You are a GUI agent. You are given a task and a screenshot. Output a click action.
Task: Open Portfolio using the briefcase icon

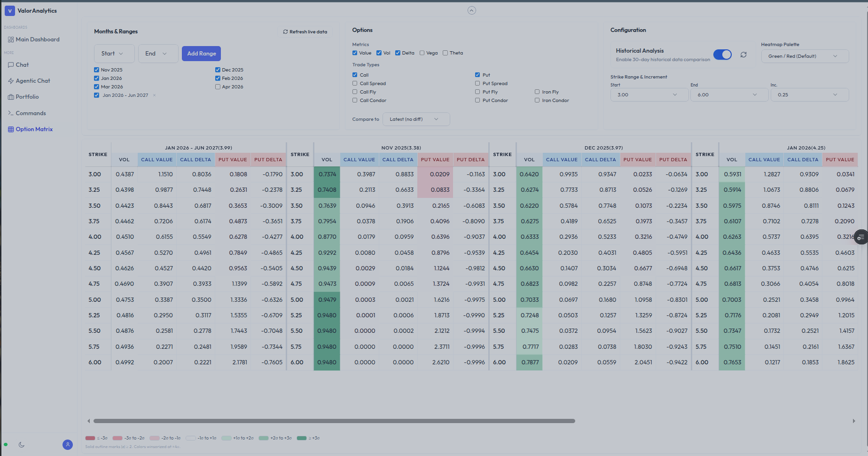(11, 97)
